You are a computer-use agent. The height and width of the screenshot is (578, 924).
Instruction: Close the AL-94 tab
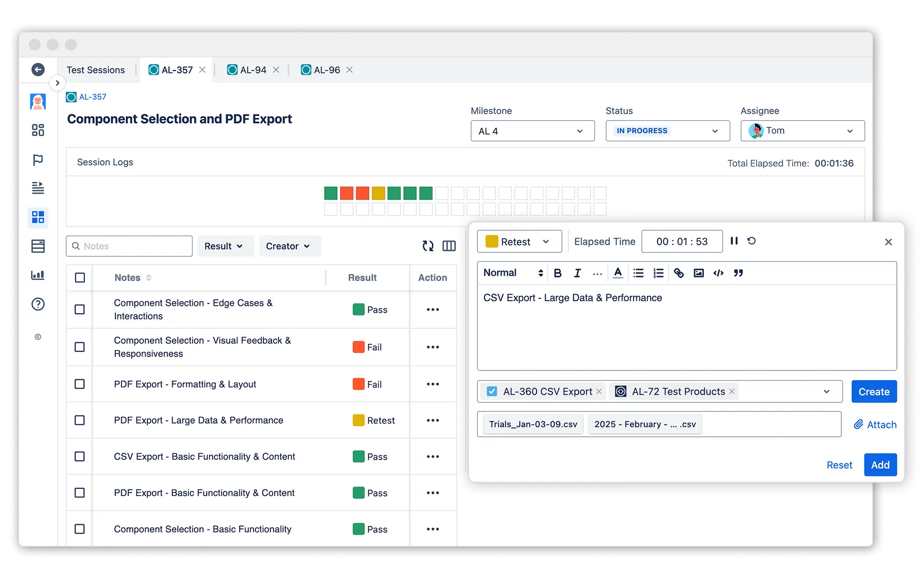coord(276,70)
